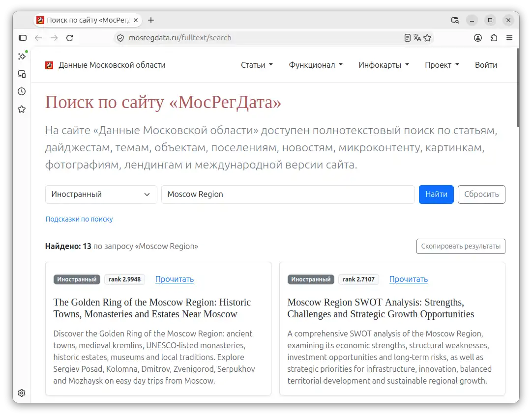Click the blue Найти button

tap(436, 195)
